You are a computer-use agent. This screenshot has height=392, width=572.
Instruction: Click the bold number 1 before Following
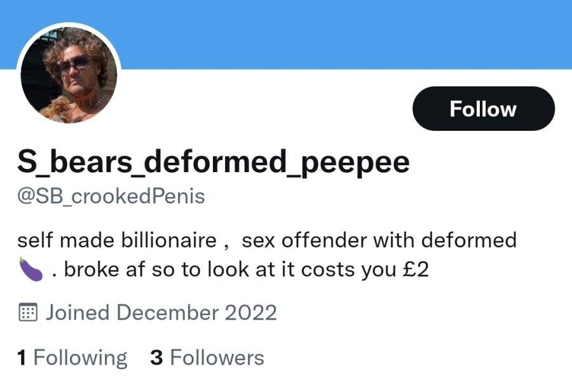pyautogui.click(x=22, y=357)
